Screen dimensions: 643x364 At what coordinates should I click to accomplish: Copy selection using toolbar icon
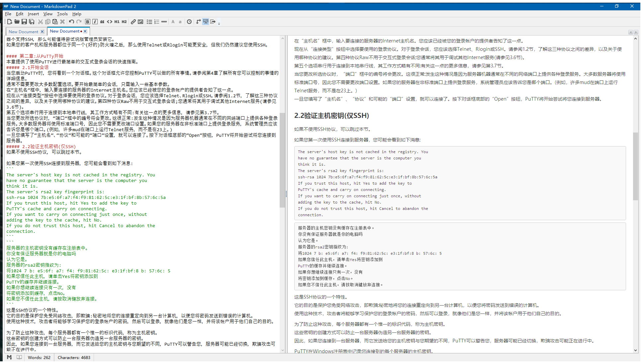(48, 22)
